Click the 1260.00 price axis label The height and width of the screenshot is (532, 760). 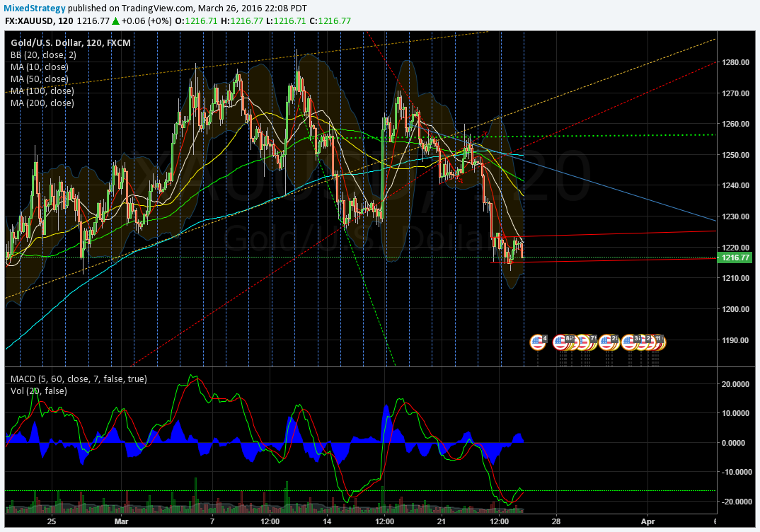pyautogui.click(x=735, y=124)
